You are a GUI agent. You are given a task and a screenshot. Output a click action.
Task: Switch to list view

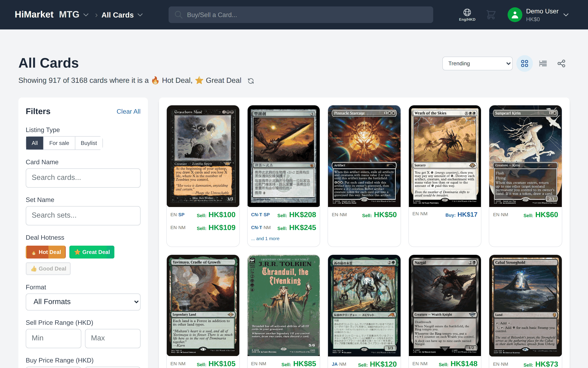[x=543, y=63]
